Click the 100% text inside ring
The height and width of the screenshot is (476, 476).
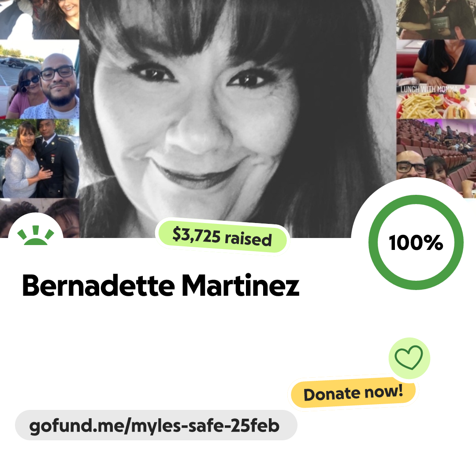[416, 242]
